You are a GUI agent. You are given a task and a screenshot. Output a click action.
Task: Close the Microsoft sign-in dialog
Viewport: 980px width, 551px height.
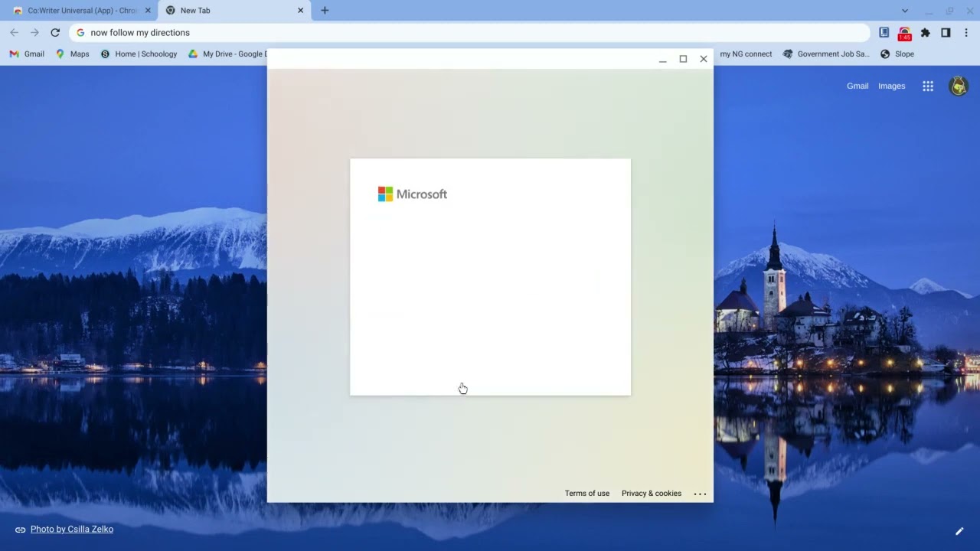click(704, 59)
